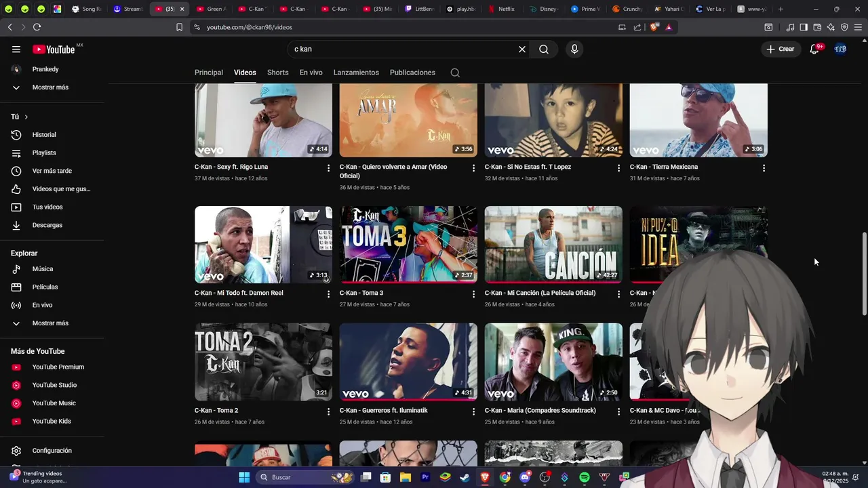Screen dimensions: 868x488
Task: Click the Brave shields lion icon
Action: (654, 27)
